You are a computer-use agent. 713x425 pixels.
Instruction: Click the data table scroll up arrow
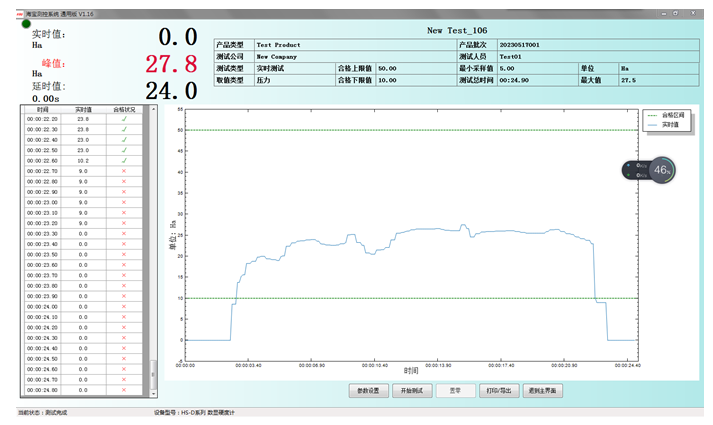pos(153,109)
